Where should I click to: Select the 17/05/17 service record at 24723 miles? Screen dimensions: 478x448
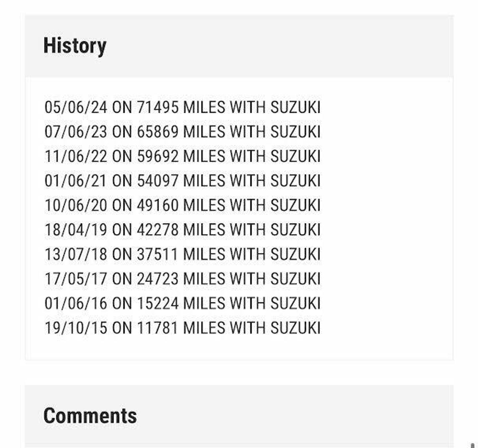pos(183,279)
